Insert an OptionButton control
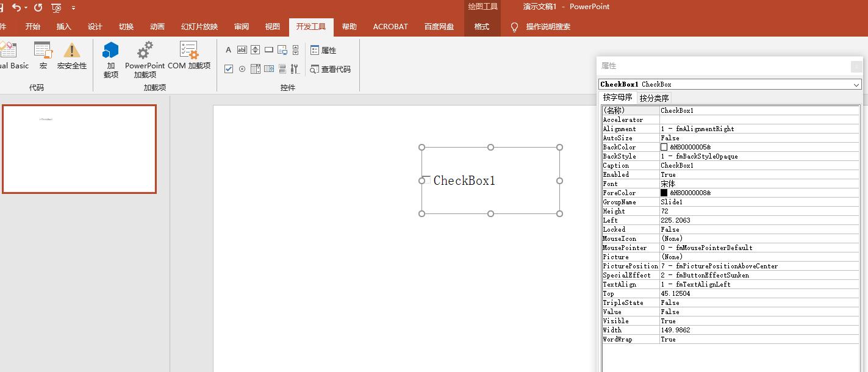Viewport: 868px width, 372px height. (x=242, y=68)
